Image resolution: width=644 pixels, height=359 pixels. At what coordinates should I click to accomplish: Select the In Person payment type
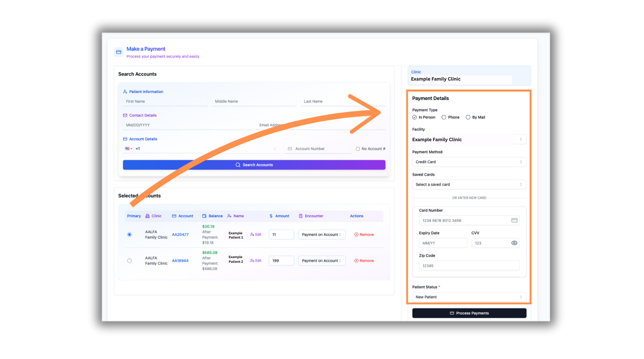point(415,117)
